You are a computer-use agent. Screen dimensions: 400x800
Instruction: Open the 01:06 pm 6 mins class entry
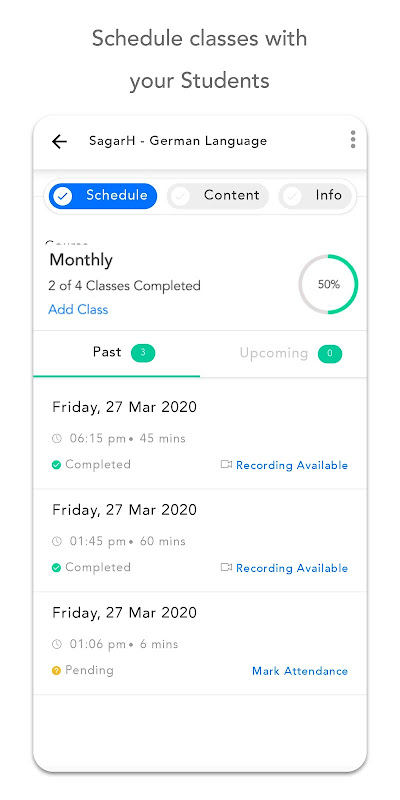(200, 643)
